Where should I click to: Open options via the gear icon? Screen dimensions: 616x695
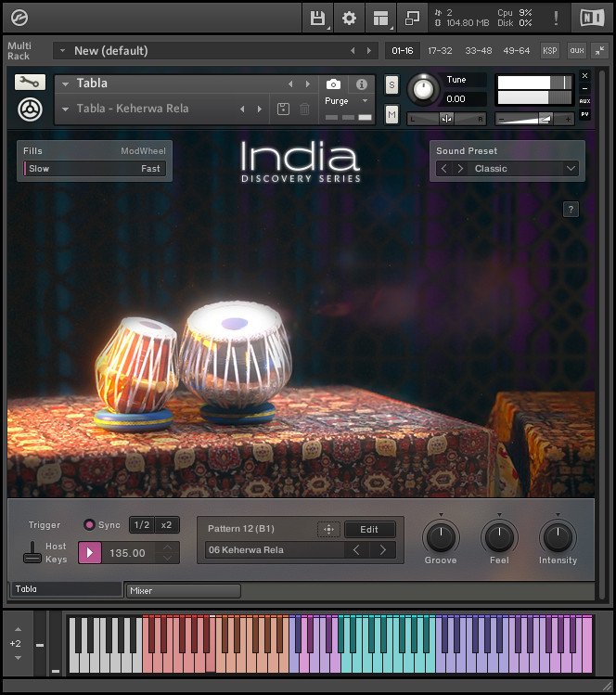click(x=349, y=19)
